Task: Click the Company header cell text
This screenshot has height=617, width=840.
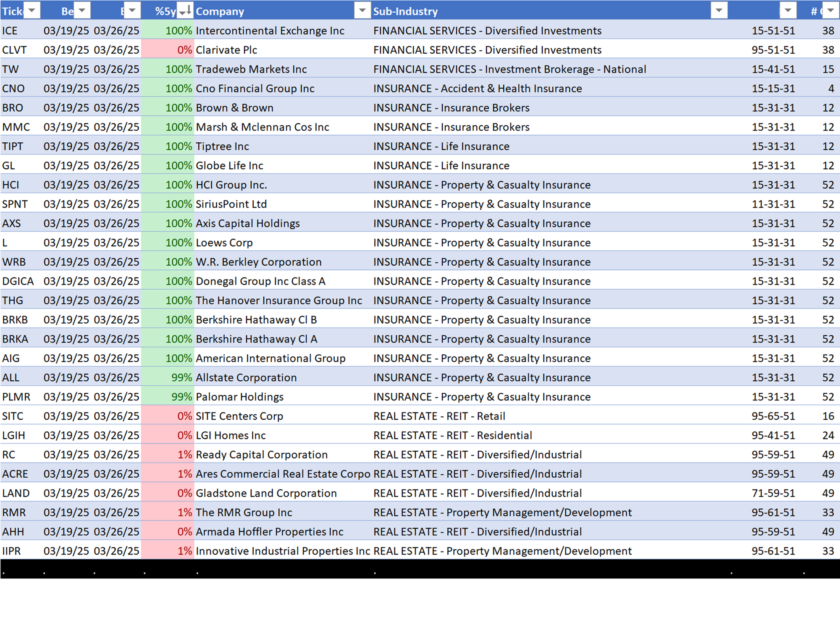Action: 220,11
